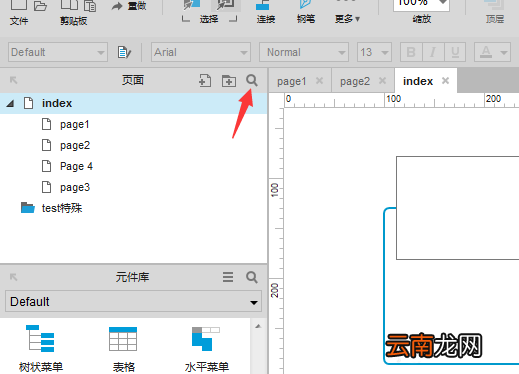
Task: Open the Arial font family dropdown
Action: (201, 52)
